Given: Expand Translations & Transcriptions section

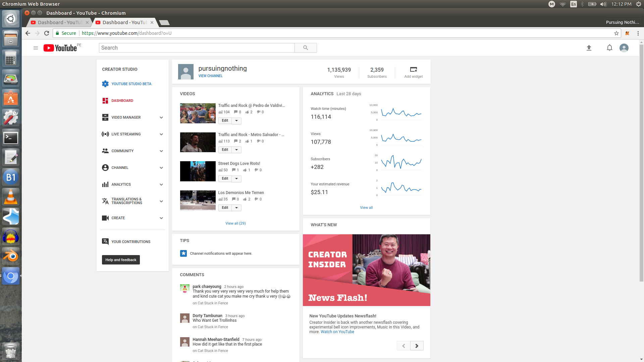Looking at the screenshot, I should point(161,201).
